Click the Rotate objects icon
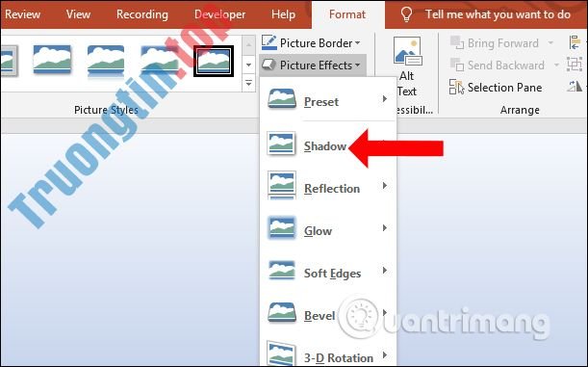Screen dimensions: 588x367 575,87
